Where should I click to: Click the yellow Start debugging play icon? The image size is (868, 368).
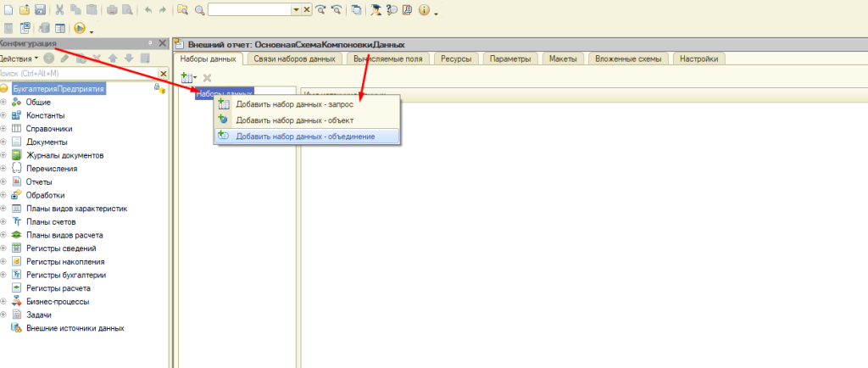[x=80, y=29]
